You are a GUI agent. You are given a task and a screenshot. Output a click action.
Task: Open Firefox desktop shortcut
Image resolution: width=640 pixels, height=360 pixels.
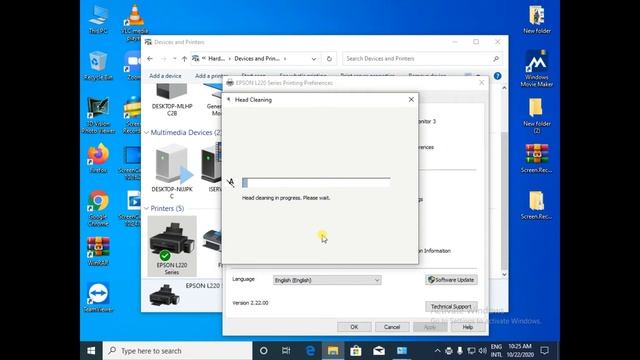pos(98,158)
